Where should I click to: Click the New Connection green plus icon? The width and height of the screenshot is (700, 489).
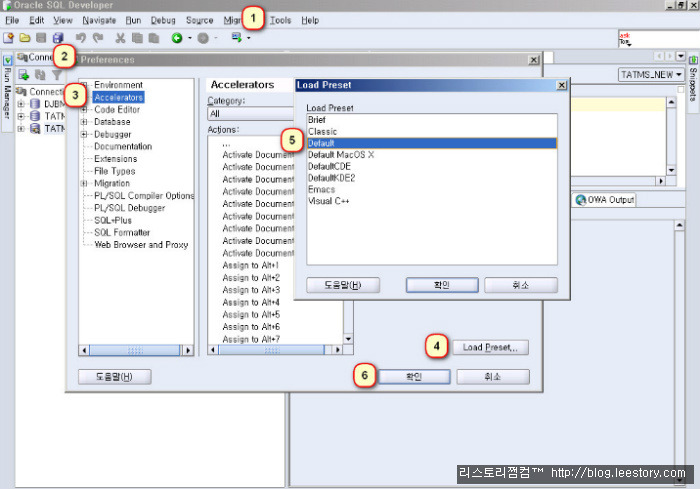24,75
